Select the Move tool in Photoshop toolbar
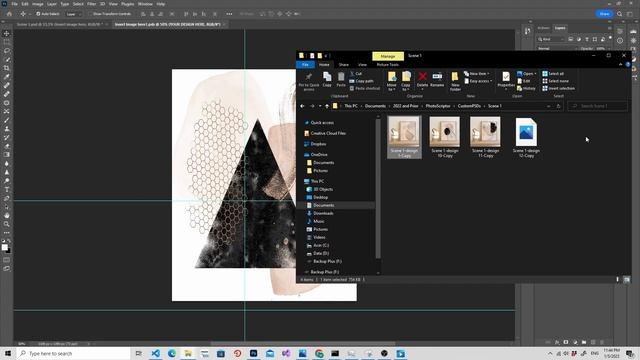The image size is (640, 360). 7,33
